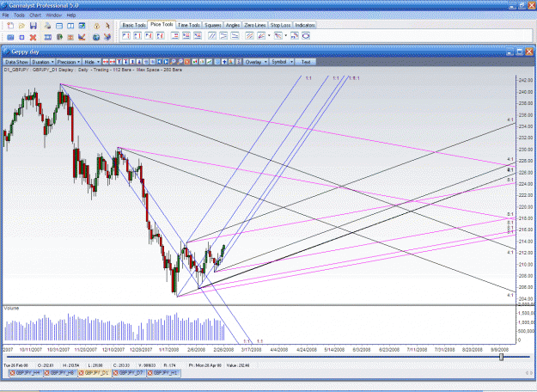The height and width of the screenshot is (392, 537).
Task: Click the horizontal price lines tool icon
Action: [174, 35]
